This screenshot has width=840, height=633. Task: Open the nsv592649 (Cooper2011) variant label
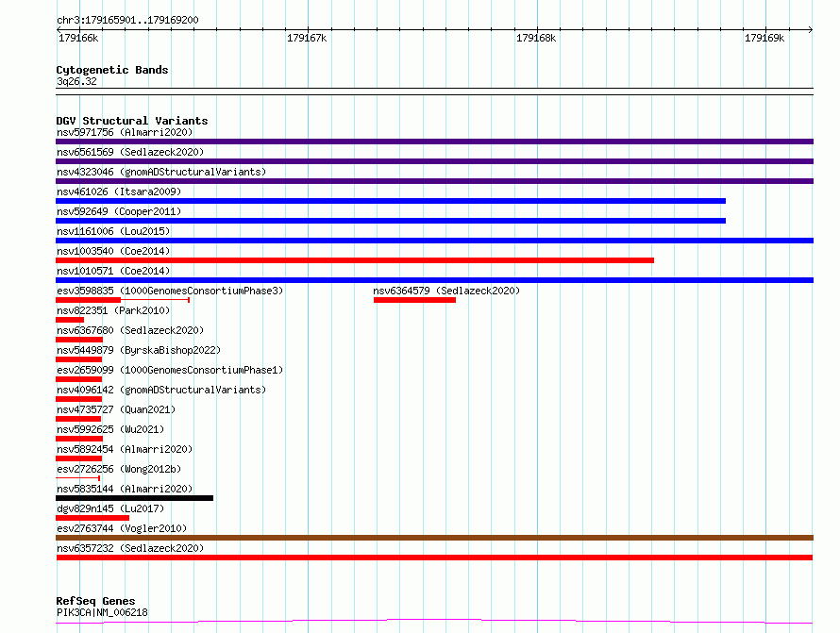click(119, 211)
